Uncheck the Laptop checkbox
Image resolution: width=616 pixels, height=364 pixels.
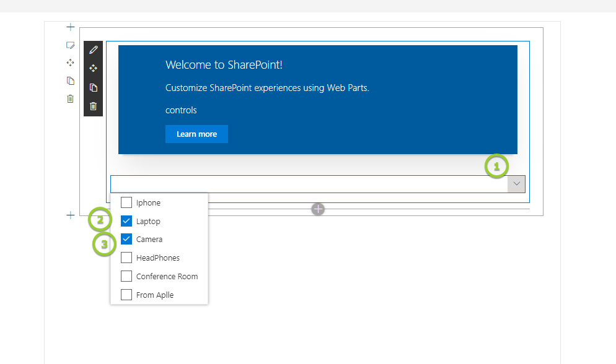pos(126,221)
